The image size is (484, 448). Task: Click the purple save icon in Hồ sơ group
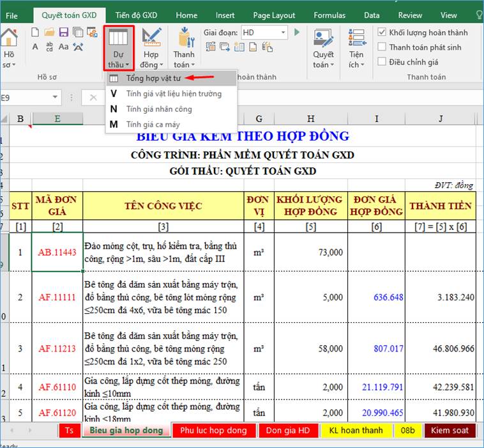pyautogui.click(x=63, y=33)
